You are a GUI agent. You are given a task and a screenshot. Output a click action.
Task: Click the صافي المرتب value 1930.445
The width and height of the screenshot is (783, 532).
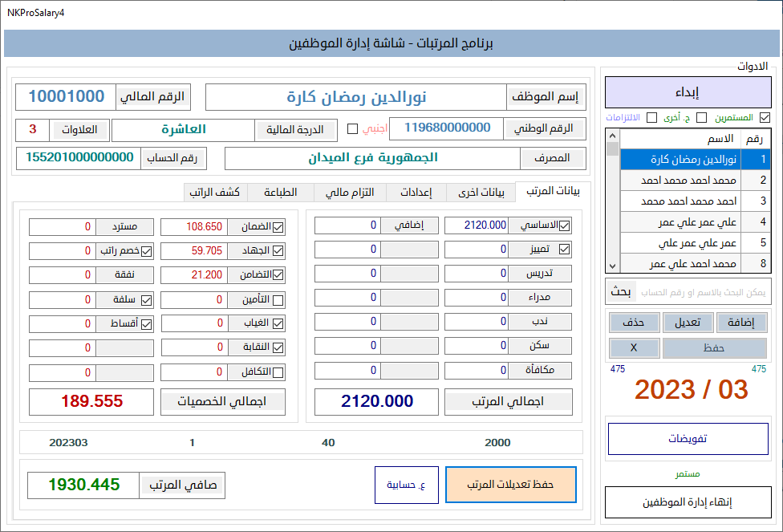tap(83, 485)
